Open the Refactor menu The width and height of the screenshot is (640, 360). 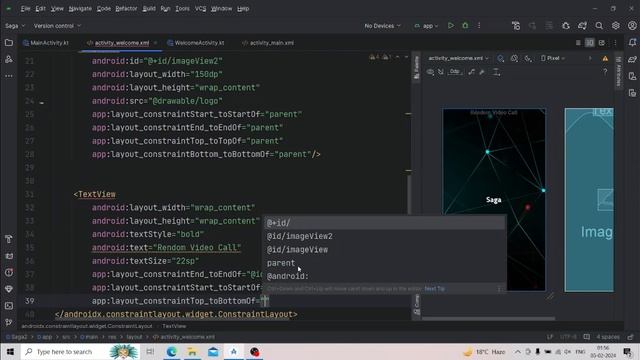[x=126, y=9]
